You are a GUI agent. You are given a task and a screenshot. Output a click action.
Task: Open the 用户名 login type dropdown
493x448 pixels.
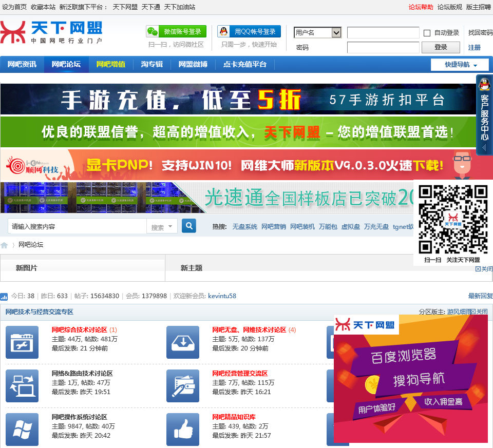pyautogui.click(x=317, y=32)
